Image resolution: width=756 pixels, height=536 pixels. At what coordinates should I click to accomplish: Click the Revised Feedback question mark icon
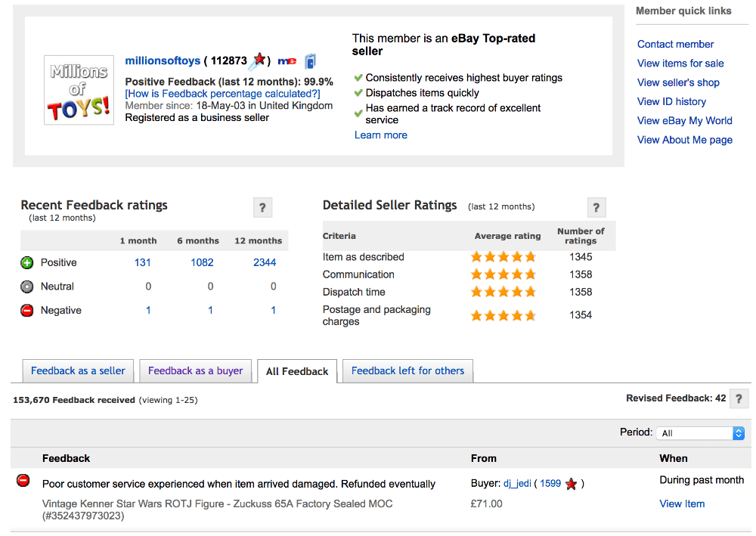[x=739, y=399]
